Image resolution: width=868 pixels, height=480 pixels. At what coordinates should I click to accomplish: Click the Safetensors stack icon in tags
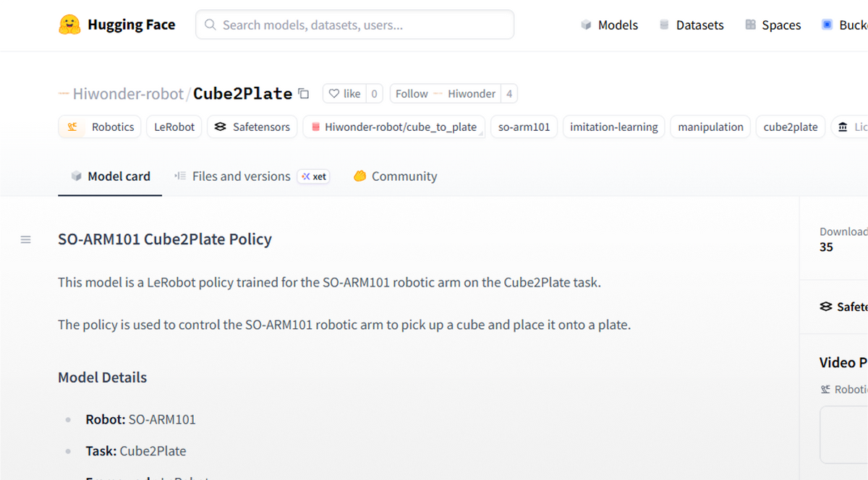coord(221,127)
